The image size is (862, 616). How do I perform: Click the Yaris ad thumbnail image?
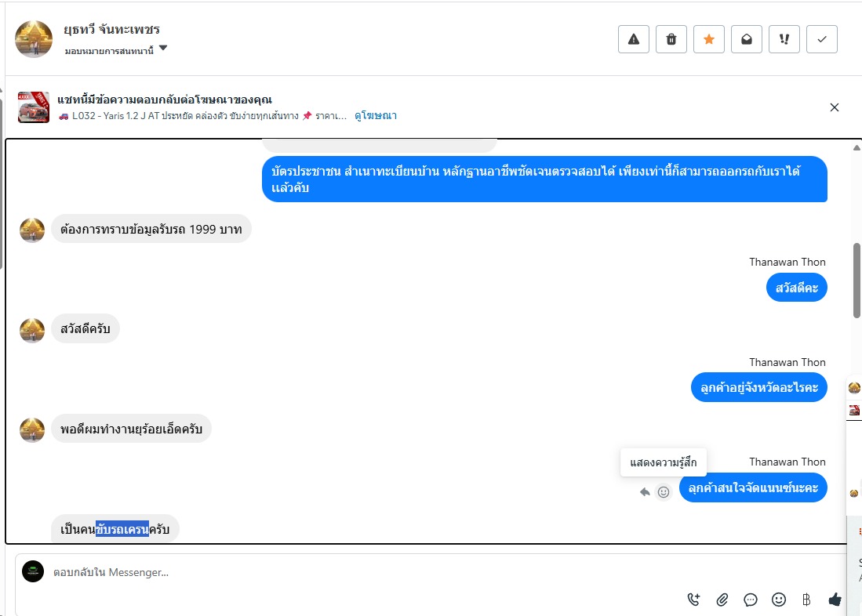pyautogui.click(x=34, y=107)
